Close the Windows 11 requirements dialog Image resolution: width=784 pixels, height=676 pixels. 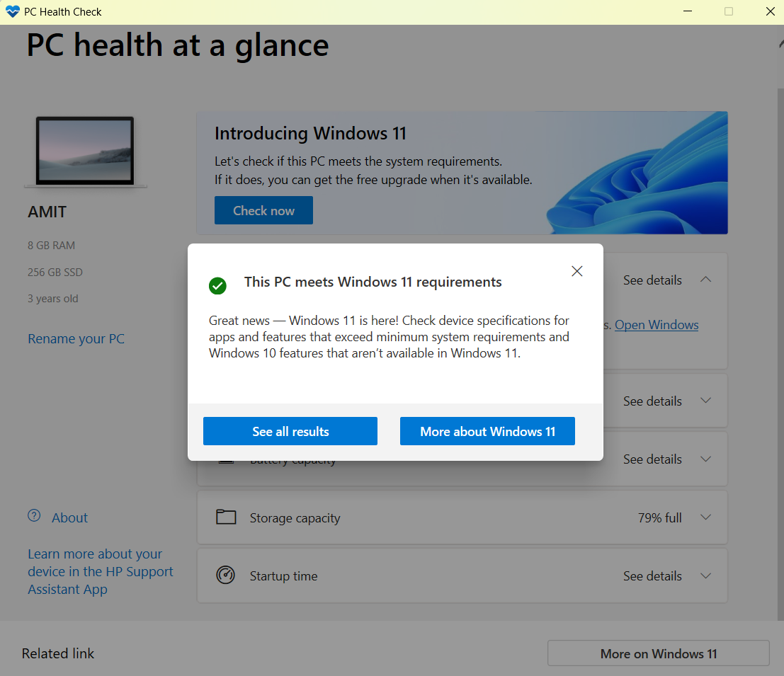tap(577, 271)
